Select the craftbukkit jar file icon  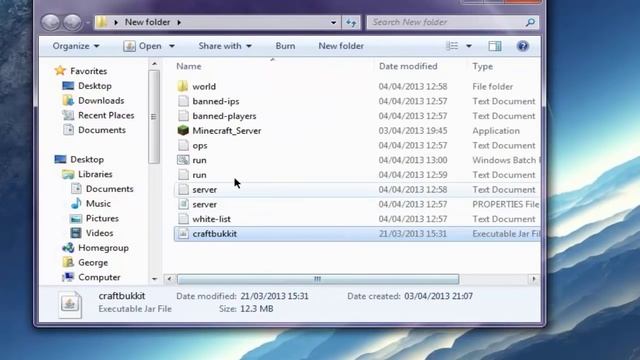tap(183, 234)
